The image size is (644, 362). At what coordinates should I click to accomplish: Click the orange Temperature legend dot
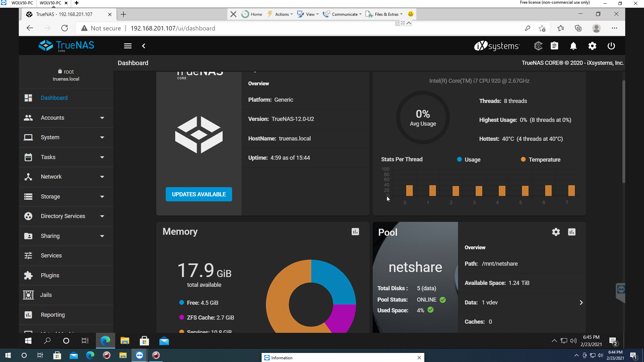pyautogui.click(x=523, y=160)
